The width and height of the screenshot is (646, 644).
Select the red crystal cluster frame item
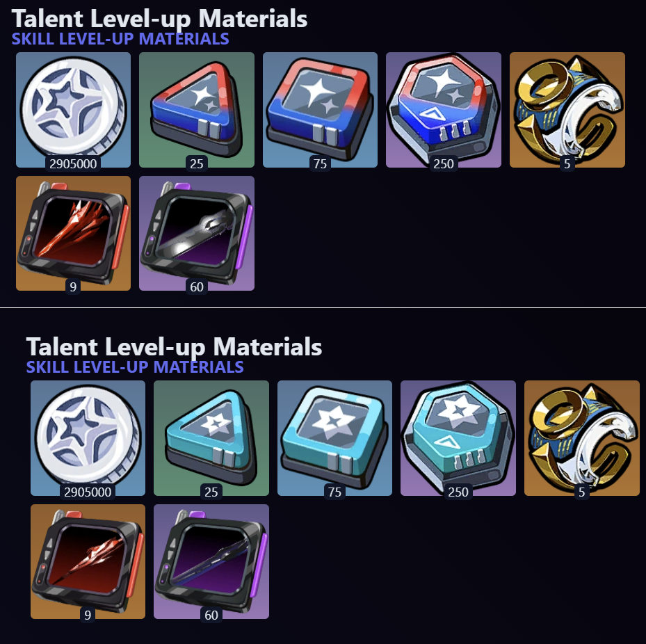73,233
